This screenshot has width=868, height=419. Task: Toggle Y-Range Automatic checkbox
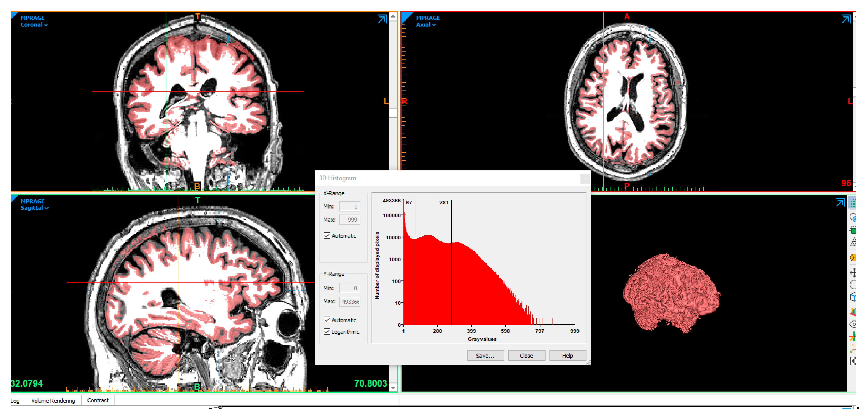click(327, 320)
